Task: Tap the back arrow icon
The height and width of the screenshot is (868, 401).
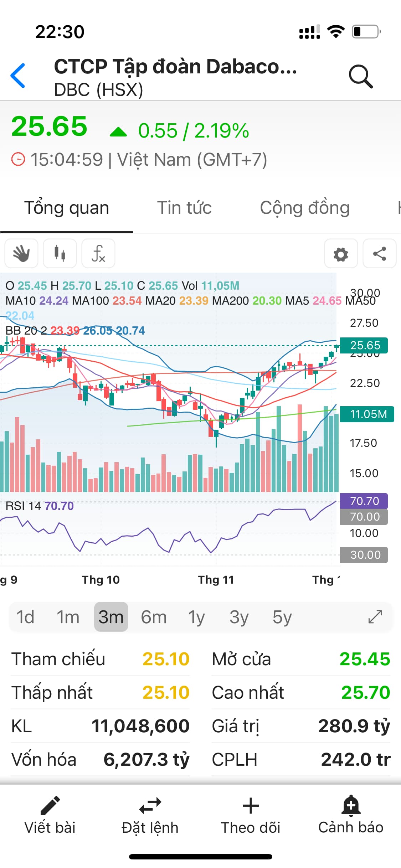Action: pos(18,76)
